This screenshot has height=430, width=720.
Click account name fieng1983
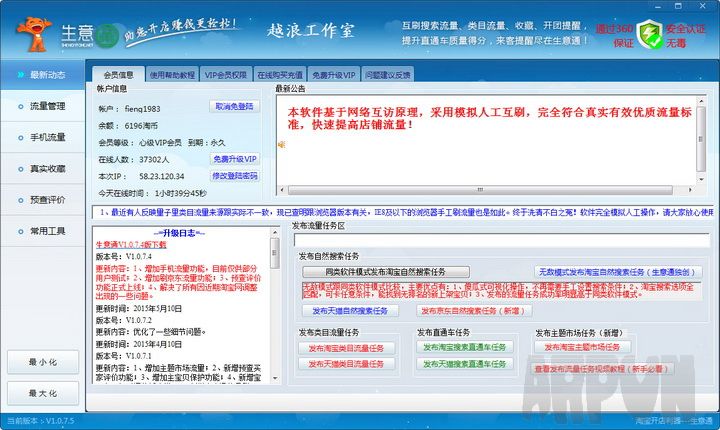coord(142,109)
